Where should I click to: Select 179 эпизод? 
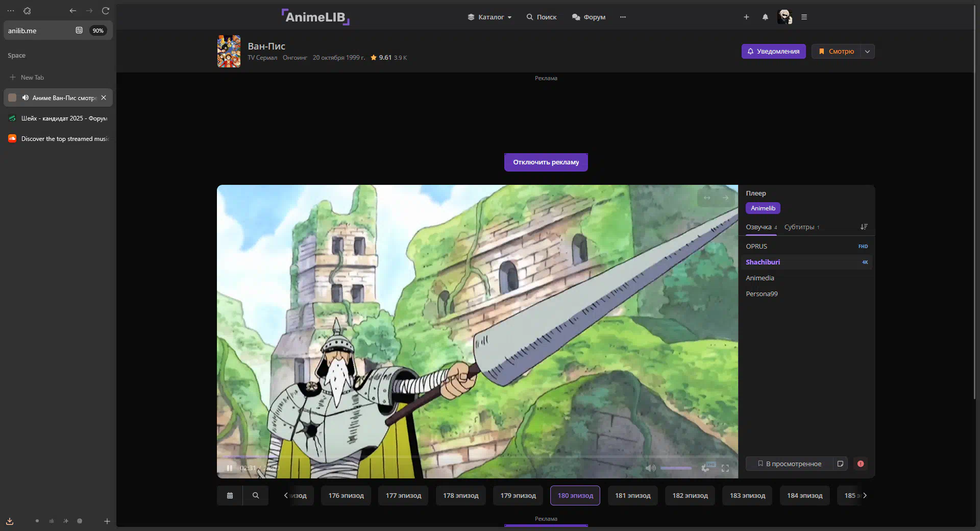tap(518, 495)
